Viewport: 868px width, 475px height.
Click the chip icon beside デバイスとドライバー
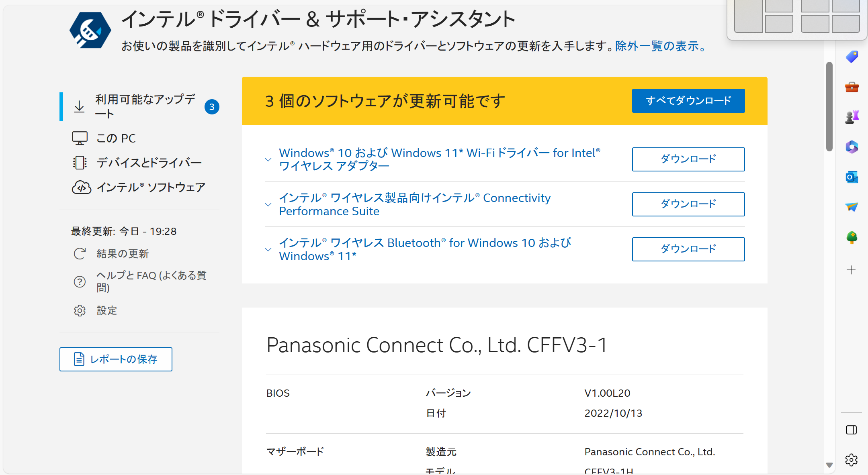click(x=80, y=163)
